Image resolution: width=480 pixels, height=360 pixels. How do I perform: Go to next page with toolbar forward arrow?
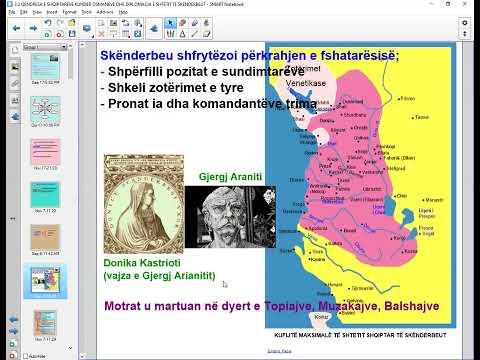pyautogui.click(x=33, y=28)
